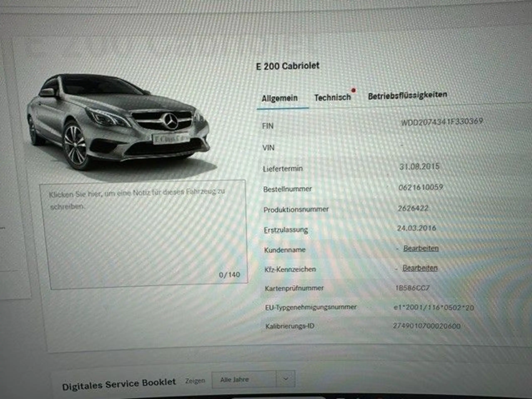Select the Liefertermin date 31.08.2015
532x399 pixels.
(x=419, y=166)
